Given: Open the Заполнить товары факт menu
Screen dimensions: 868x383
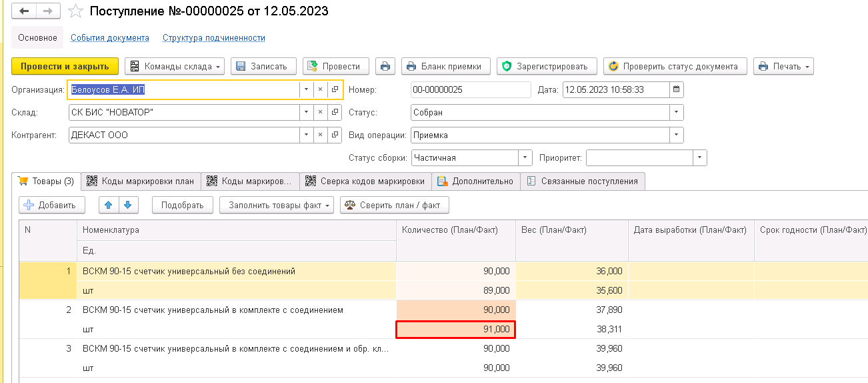Looking at the screenshot, I should pyautogui.click(x=277, y=205).
